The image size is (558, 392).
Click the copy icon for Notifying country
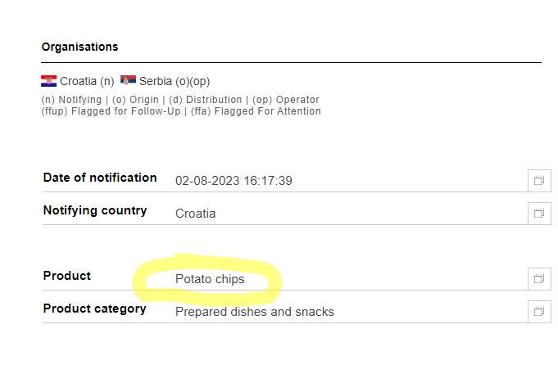coord(539,213)
